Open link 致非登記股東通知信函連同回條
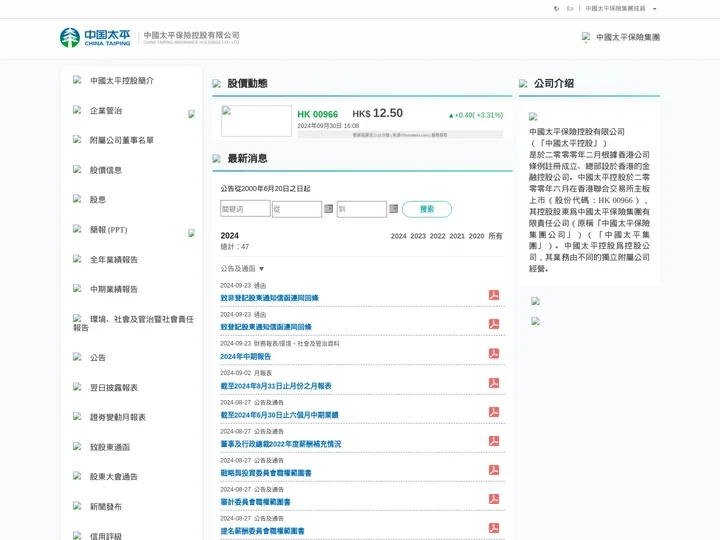 pos(270,298)
